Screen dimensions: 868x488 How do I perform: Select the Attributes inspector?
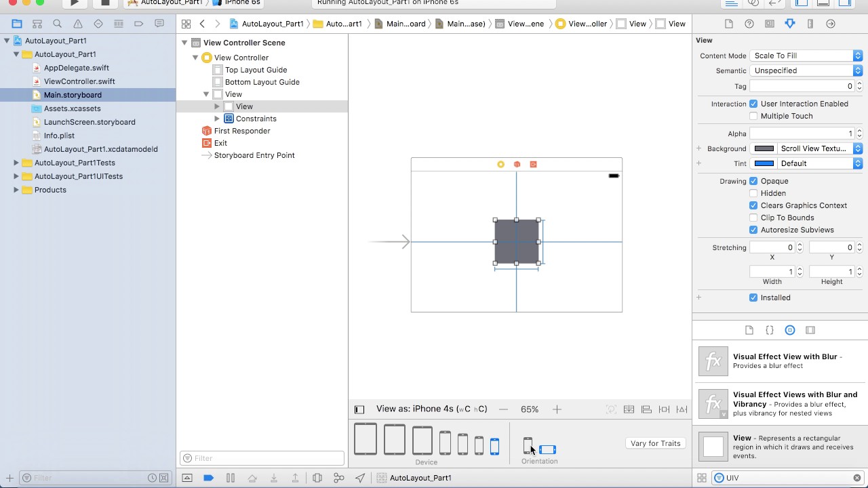click(790, 24)
